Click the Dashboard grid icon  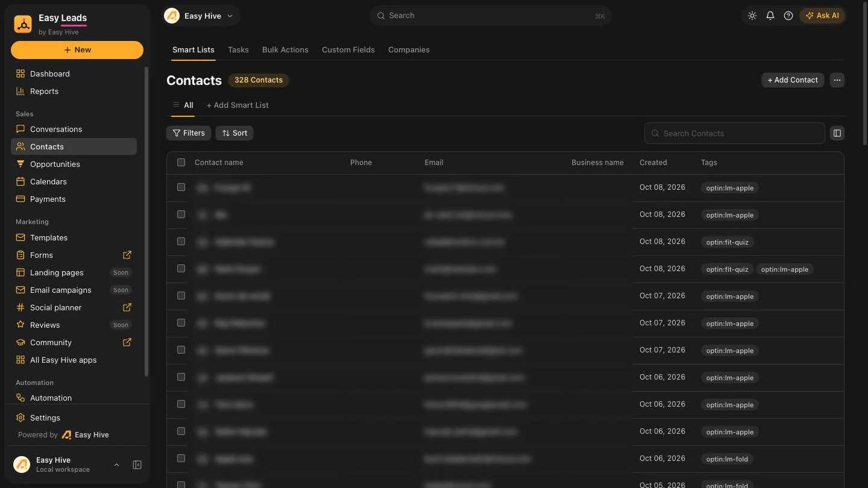point(20,74)
